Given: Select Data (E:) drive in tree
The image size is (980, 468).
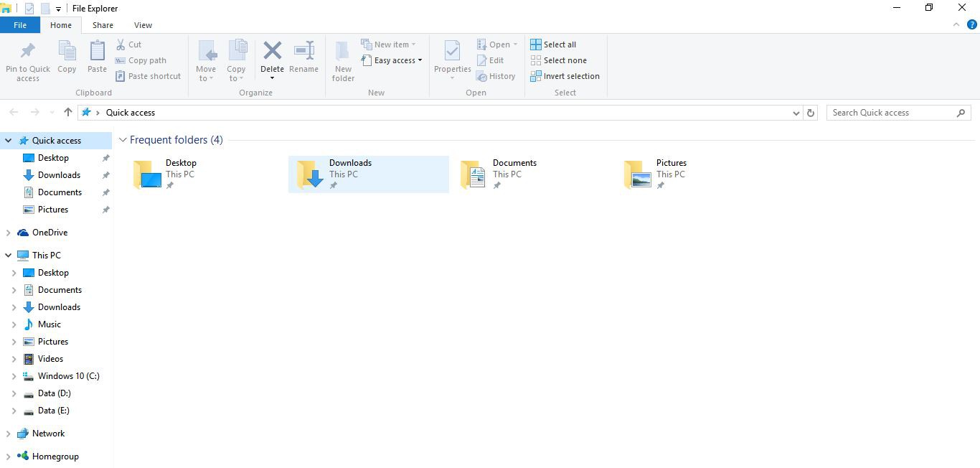Looking at the screenshot, I should [x=54, y=411].
